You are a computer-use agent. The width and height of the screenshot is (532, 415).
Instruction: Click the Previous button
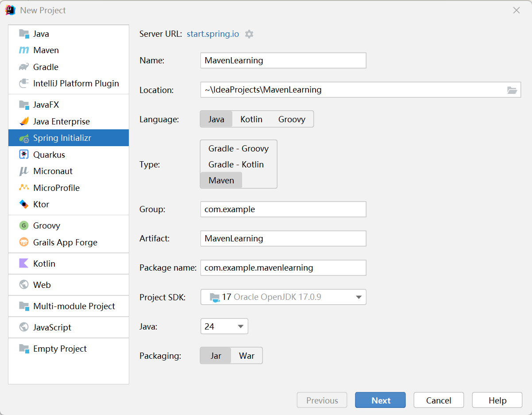pos(322,400)
